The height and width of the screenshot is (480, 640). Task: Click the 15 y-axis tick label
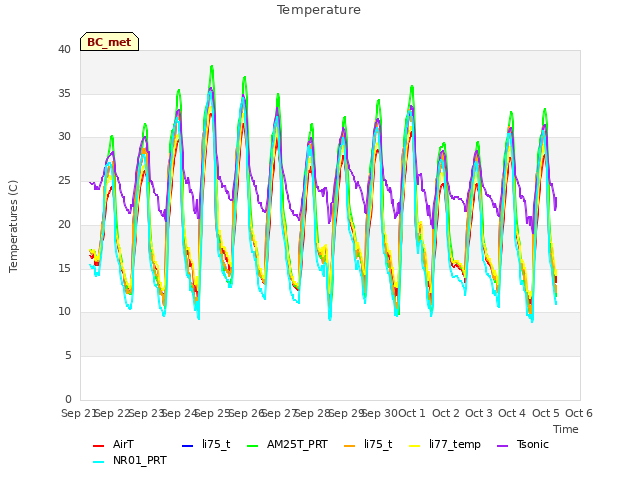pyautogui.click(x=64, y=268)
